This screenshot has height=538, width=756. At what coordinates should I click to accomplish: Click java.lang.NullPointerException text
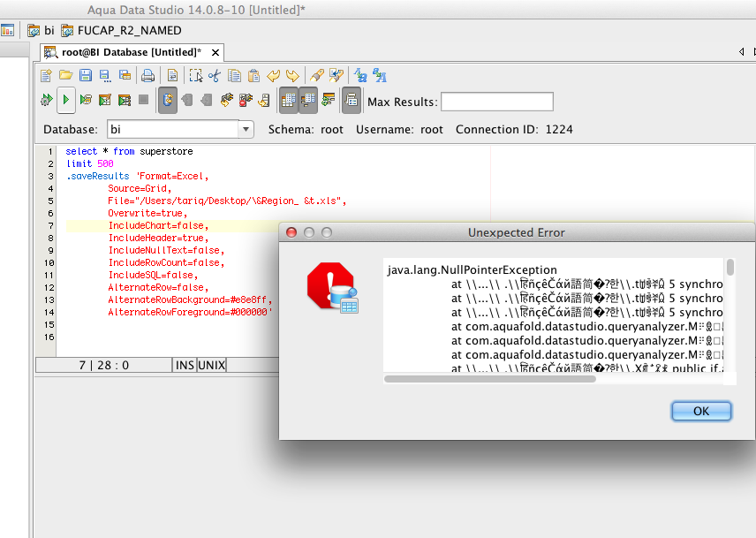(472, 270)
